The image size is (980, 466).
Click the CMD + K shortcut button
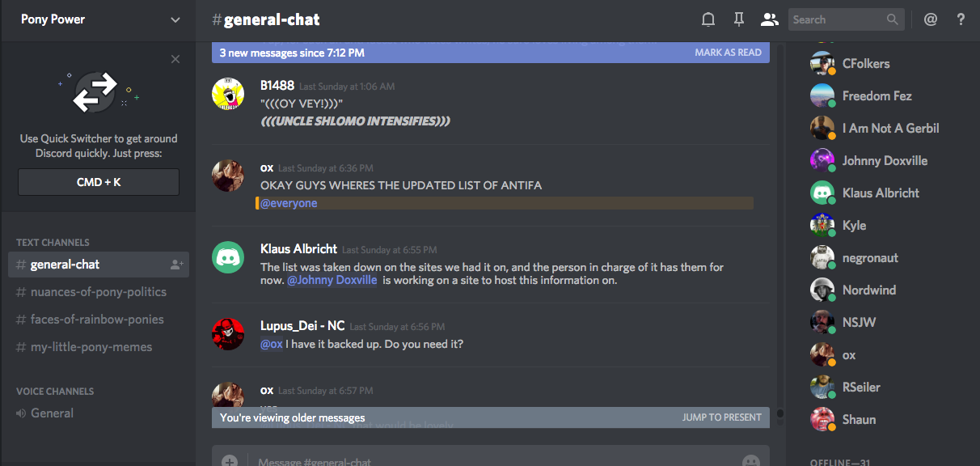99,182
